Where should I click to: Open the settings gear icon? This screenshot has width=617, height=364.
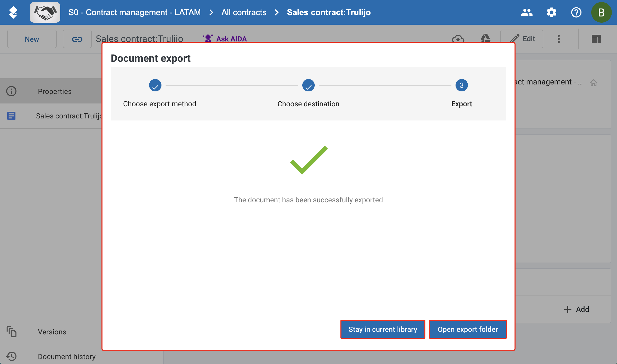551,12
